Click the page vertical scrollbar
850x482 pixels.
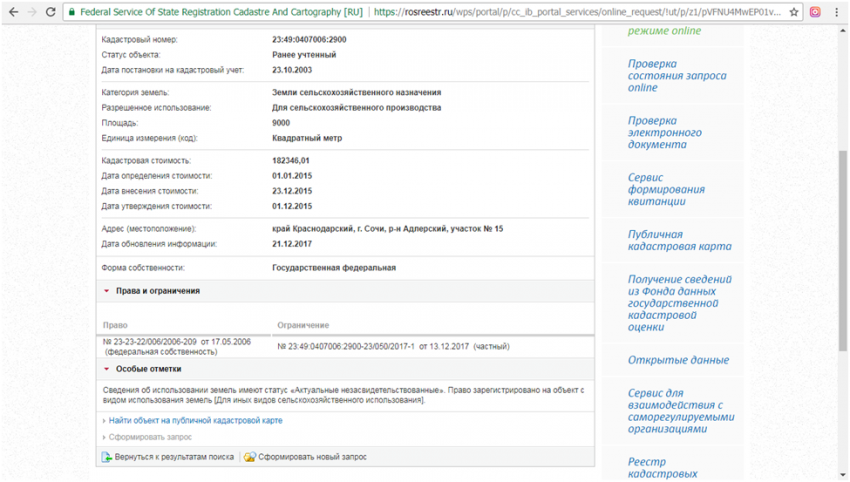click(x=842, y=250)
